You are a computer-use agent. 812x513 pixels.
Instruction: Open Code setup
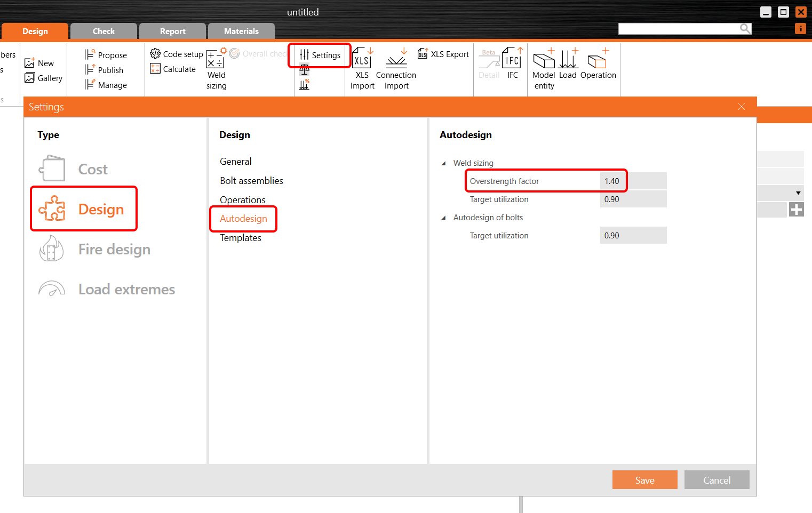pos(177,54)
